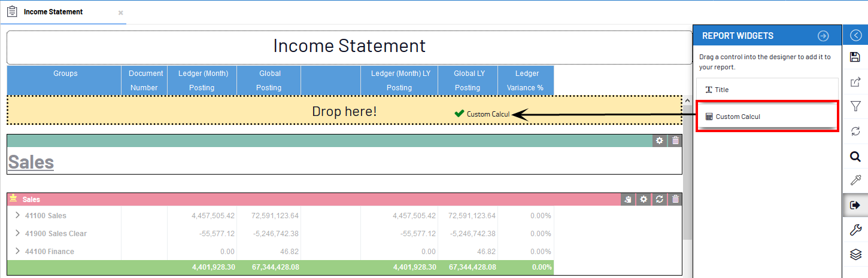Select the wrench tools icon
The image size is (868, 278).
(x=855, y=230)
